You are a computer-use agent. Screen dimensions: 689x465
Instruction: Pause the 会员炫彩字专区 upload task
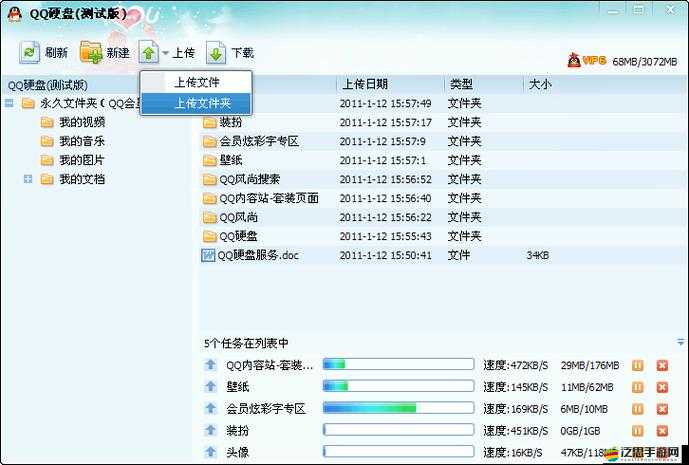pyautogui.click(x=638, y=409)
